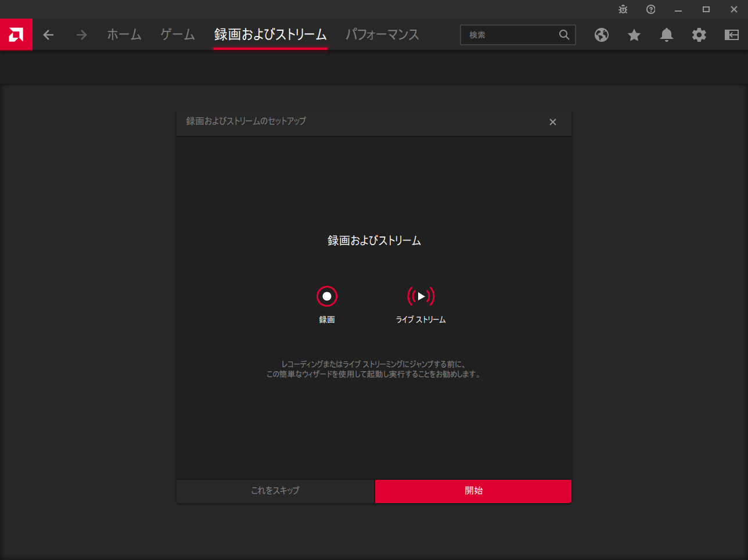748x560 pixels.
Task: Minimize the Radeon Software window
Action: pos(678,9)
